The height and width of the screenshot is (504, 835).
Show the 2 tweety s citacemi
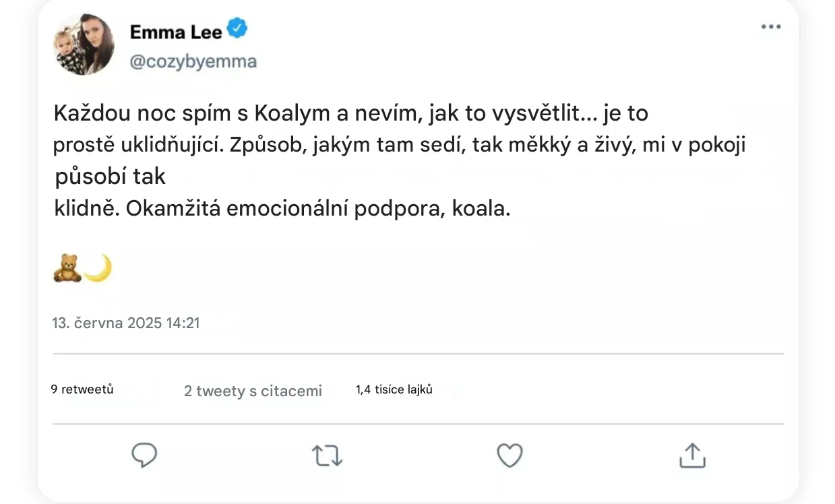(x=253, y=391)
